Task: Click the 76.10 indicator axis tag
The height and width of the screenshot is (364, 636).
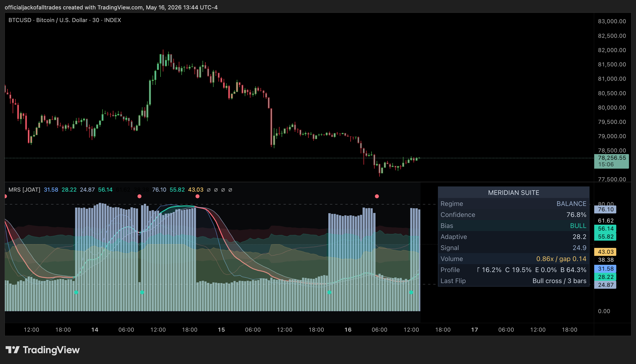Action: point(605,209)
